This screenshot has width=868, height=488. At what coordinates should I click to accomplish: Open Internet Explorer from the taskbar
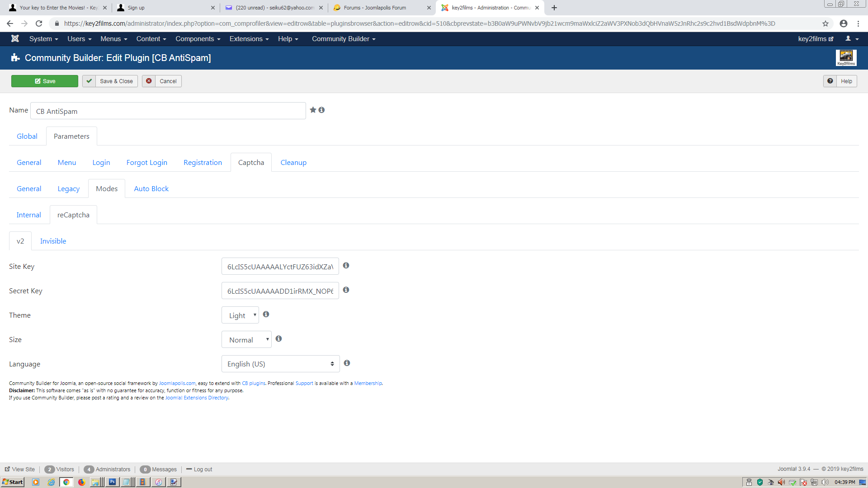pos(51,482)
